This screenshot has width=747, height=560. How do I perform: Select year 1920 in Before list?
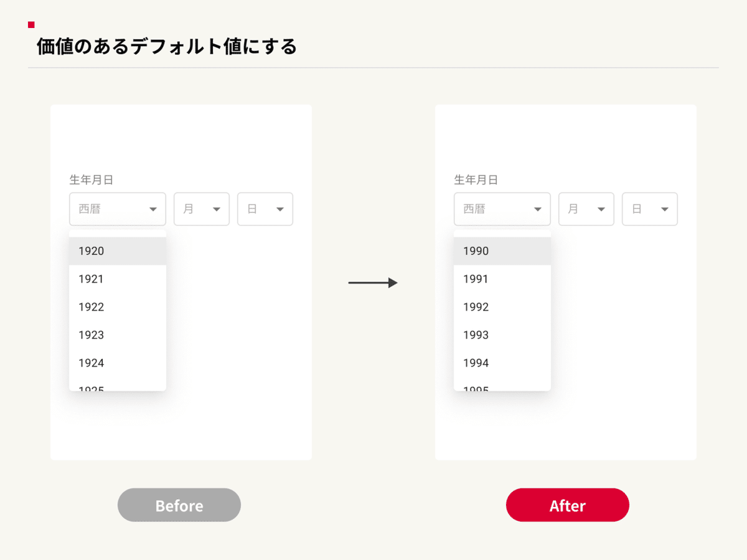click(x=118, y=251)
